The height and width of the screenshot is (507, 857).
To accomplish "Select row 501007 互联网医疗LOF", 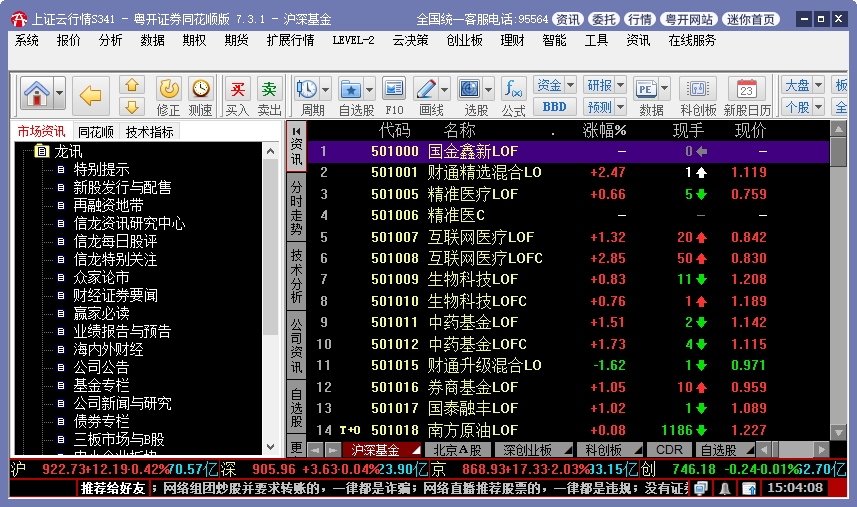I will (568, 237).
